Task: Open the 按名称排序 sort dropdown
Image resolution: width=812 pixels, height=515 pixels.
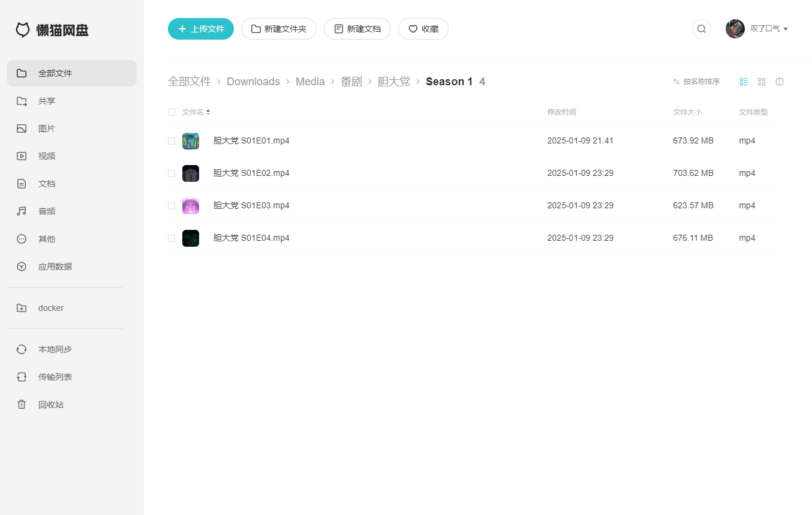Action: (696, 82)
